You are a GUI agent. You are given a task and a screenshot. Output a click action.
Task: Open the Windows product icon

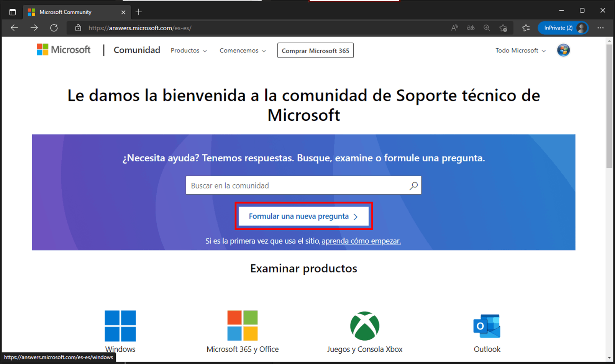point(120,326)
